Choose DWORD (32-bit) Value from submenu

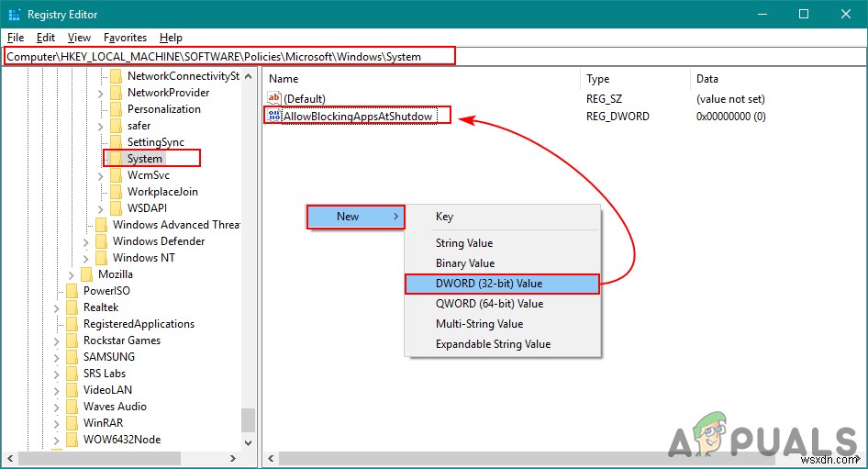502,284
